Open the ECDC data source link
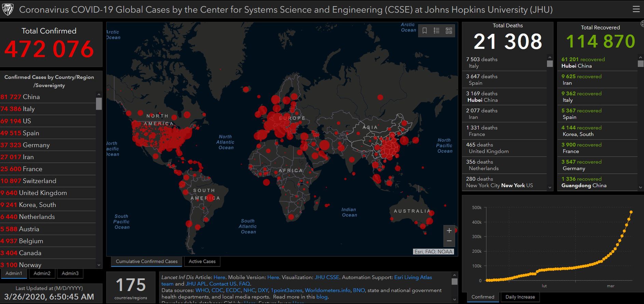This screenshot has width=644, height=304. (233, 290)
